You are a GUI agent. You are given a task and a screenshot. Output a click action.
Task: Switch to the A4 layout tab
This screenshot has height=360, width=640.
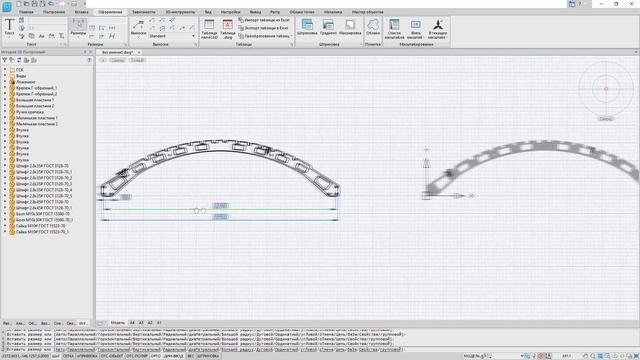[132, 323]
